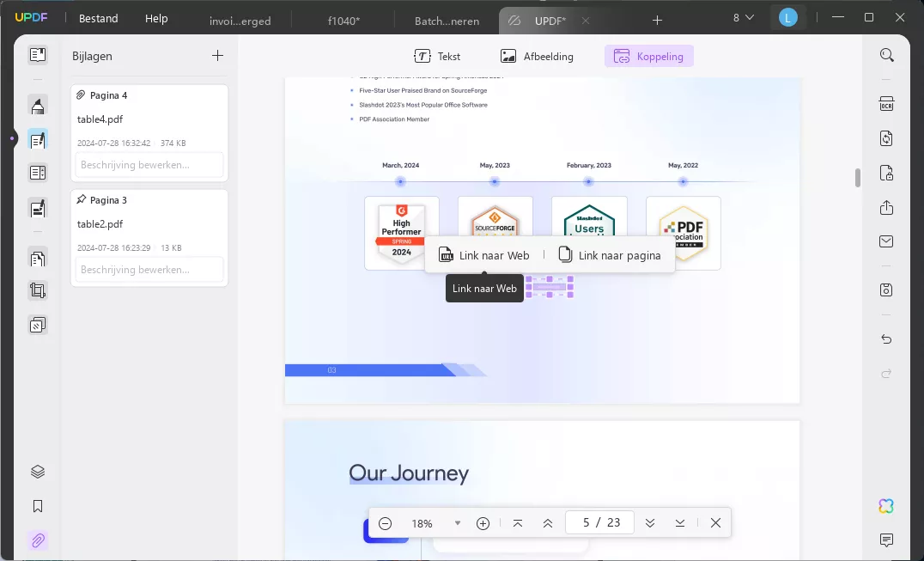Viewport: 924px width, 561px height.
Task: Choose Link naar Web option
Action: [x=483, y=255]
